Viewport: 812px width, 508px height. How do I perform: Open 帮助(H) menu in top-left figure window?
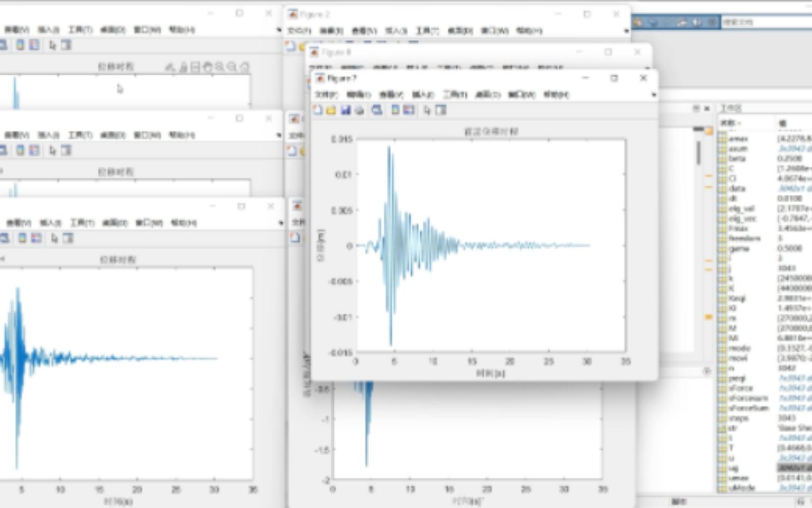(x=182, y=30)
